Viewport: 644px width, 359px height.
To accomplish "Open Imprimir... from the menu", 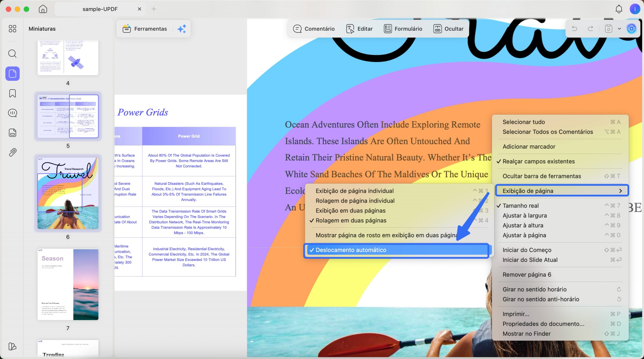I will click(560, 314).
